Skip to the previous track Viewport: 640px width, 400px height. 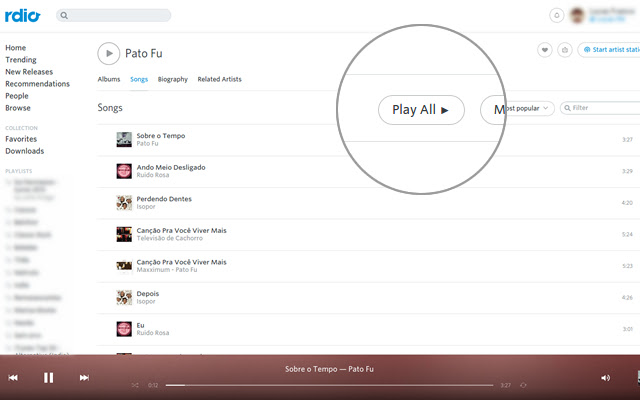coord(13,378)
